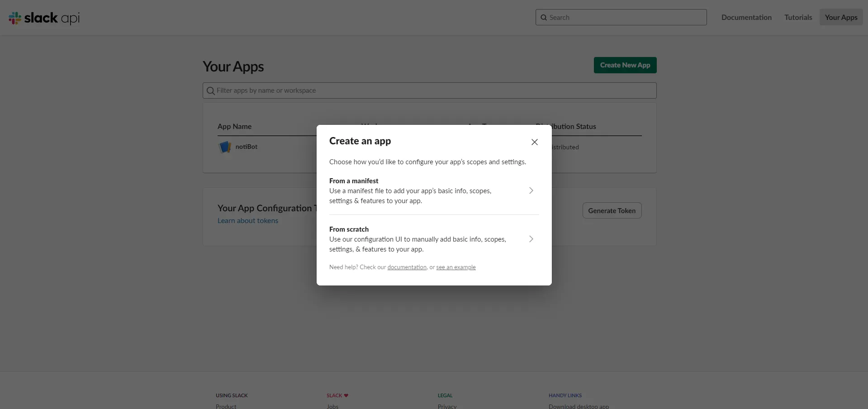Viewport: 868px width, 409px height.
Task: Choose the From a manifest heading
Action: tap(354, 181)
